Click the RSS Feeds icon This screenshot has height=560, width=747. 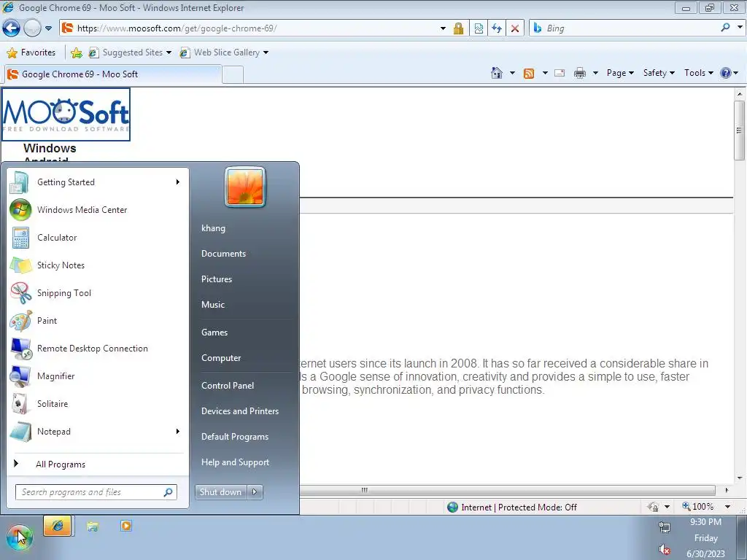pos(529,74)
